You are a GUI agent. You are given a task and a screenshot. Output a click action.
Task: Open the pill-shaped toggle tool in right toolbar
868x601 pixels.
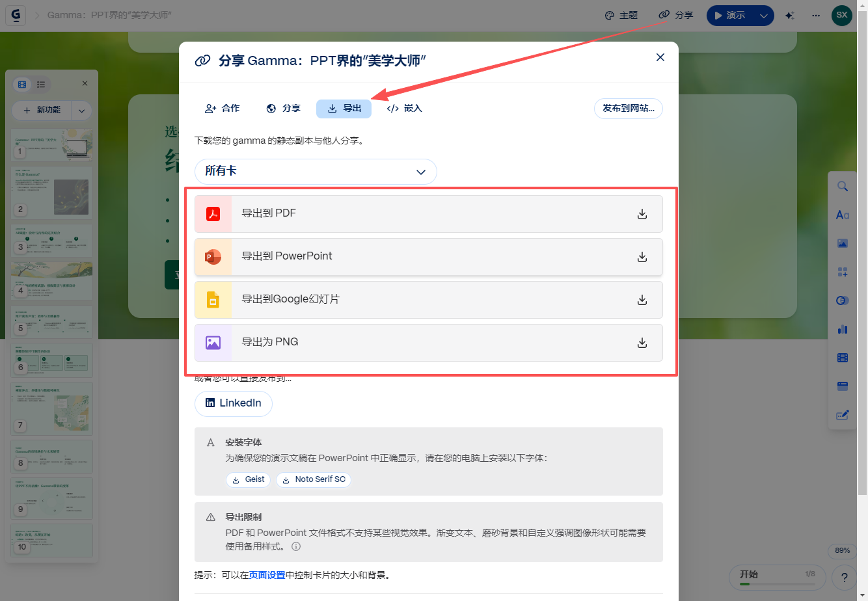[x=843, y=301]
